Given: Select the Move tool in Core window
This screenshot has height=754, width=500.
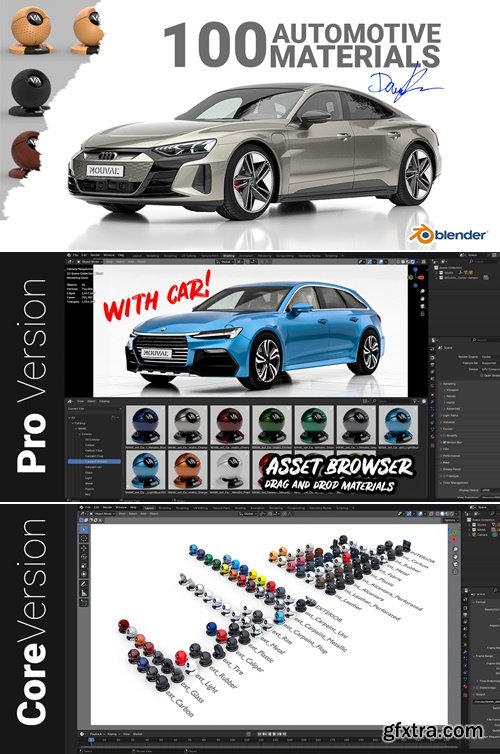Looking at the screenshot, I should click(x=84, y=548).
